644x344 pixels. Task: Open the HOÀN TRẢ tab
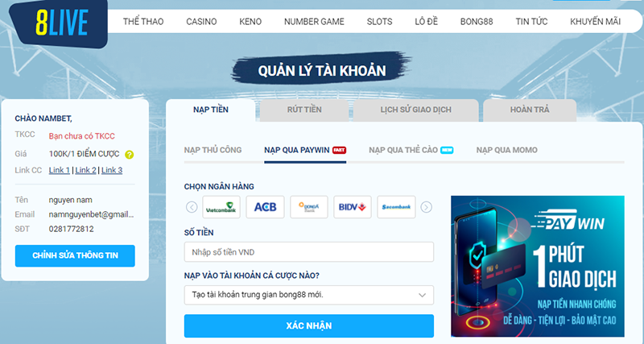click(x=530, y=110)
